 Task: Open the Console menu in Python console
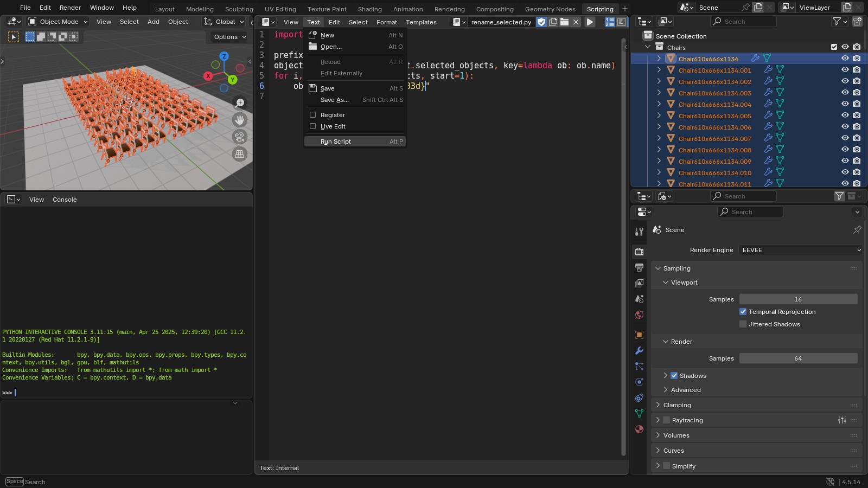(x=65, y=200)
